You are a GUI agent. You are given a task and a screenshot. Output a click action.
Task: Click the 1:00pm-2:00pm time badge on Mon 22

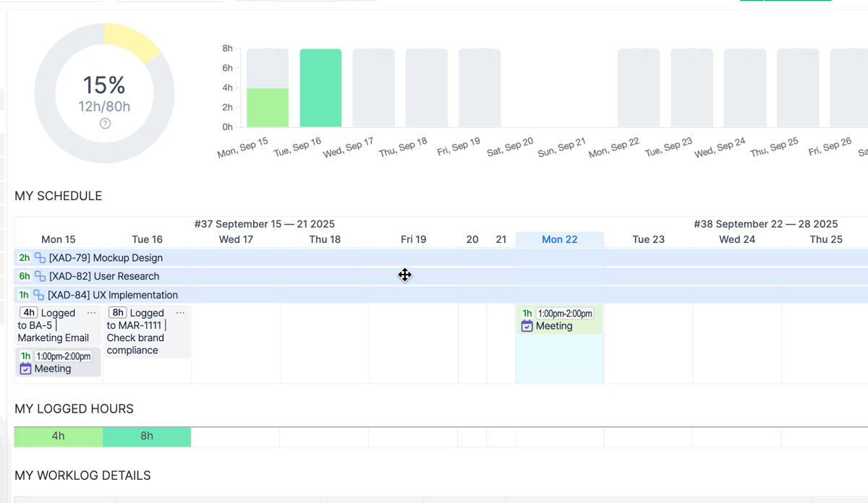[x=565, y=314]
